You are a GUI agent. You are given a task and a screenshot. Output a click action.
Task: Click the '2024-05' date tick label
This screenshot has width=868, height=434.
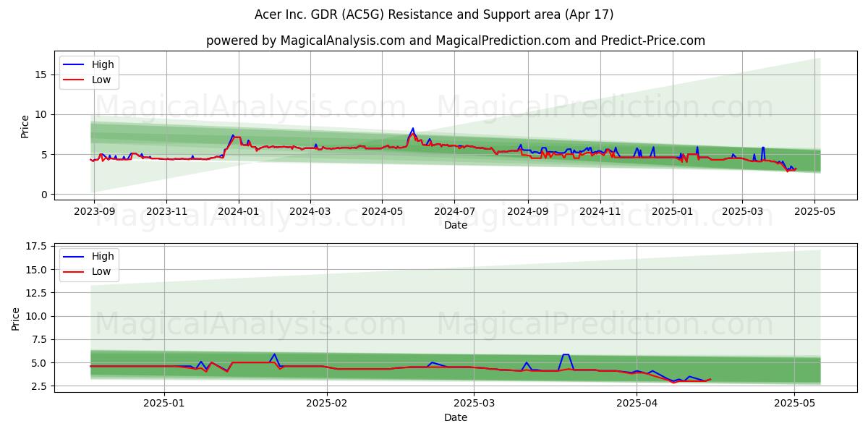(x=382, y=210)
